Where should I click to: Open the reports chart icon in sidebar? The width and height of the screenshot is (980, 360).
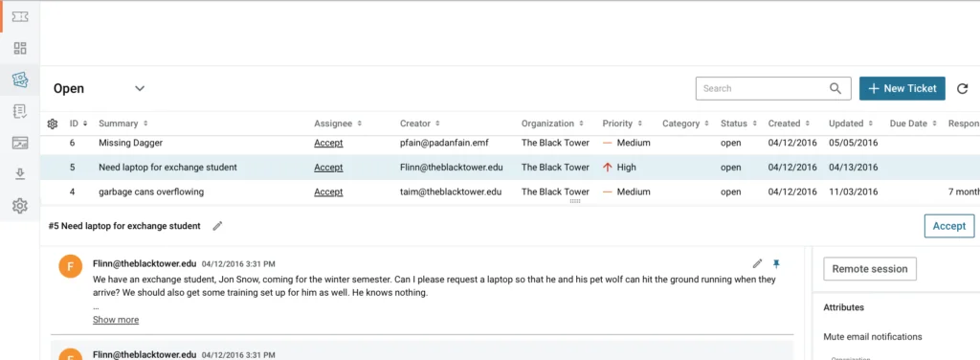tap(20, 143)
